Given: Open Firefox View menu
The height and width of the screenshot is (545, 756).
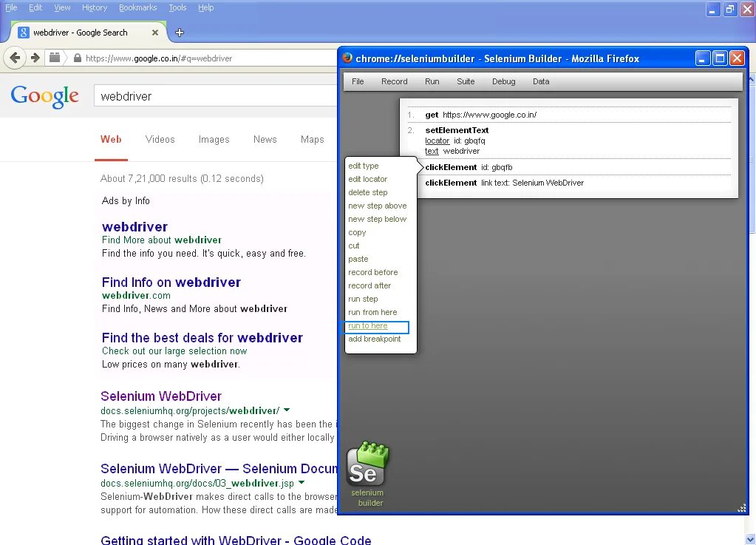Looking at the screenshot, I should (x=62, y=7).
